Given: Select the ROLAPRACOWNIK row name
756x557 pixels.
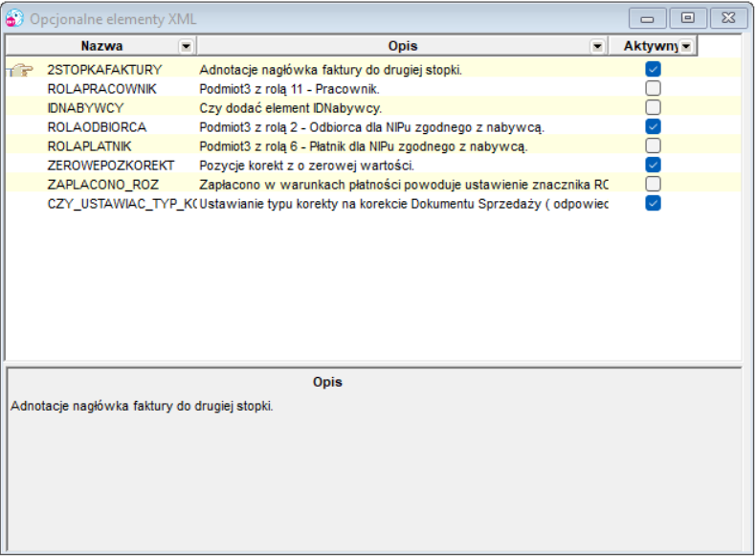Looking at the screenshot, I should pyautogui.click(x=101, y=89).
